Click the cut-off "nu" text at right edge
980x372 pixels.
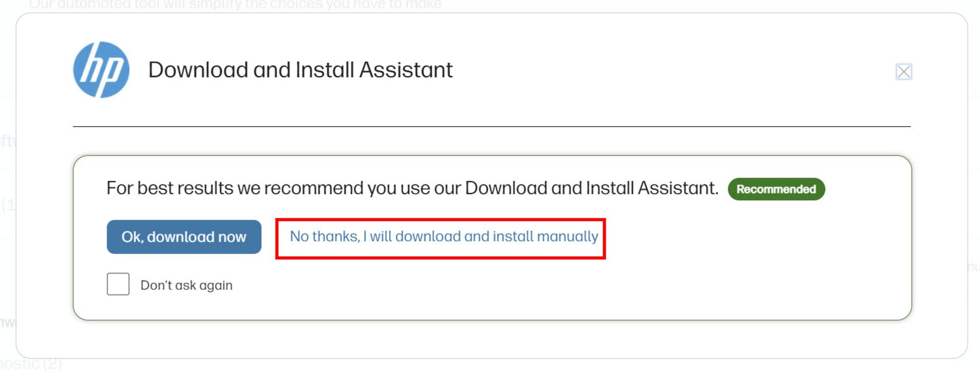[973, 266]
